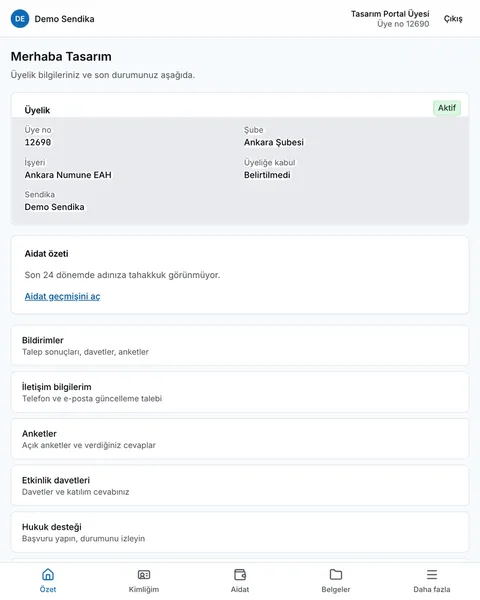The image size is (480, 600).
Task: Click the DE avatar logo
Action: 20,19
